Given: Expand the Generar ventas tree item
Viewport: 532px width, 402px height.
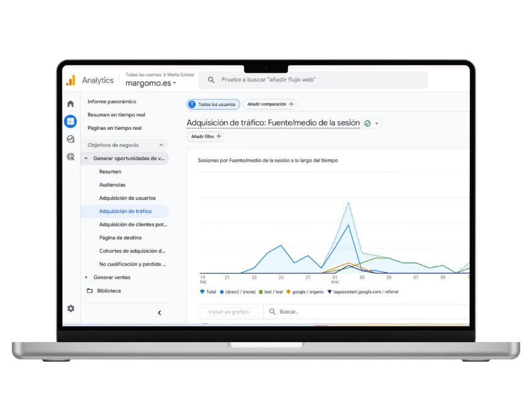Looking at the screenshot, I should (x=86, y=277).
